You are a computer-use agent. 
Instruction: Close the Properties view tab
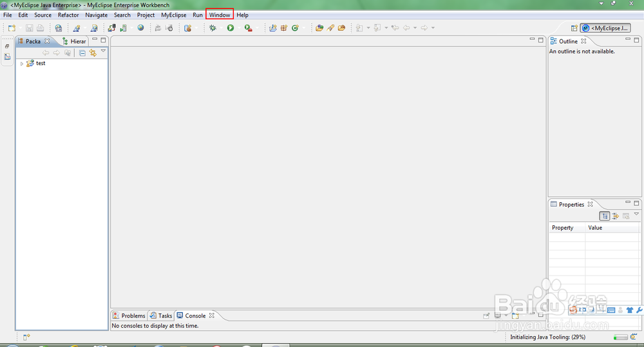pos(590,204)
